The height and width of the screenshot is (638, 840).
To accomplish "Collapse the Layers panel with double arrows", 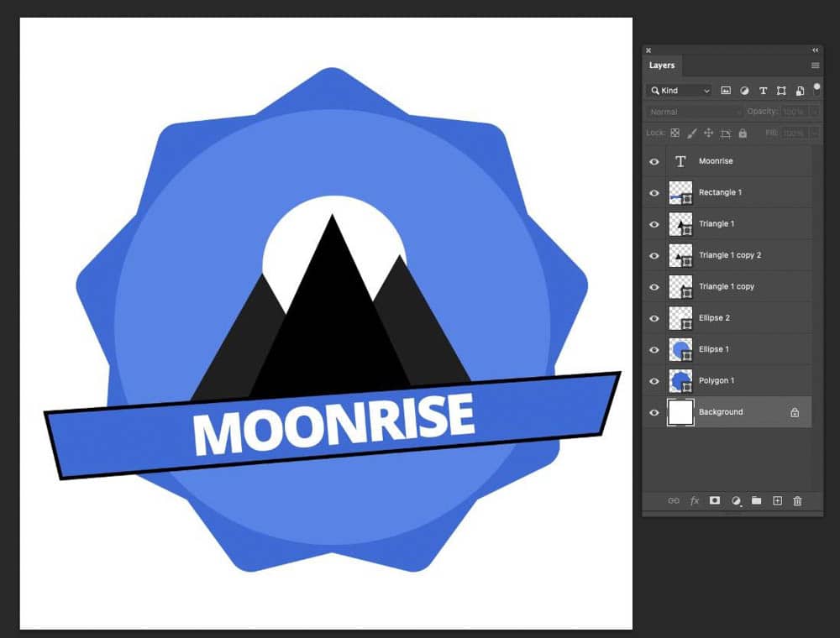I will (x=815, y=50).
